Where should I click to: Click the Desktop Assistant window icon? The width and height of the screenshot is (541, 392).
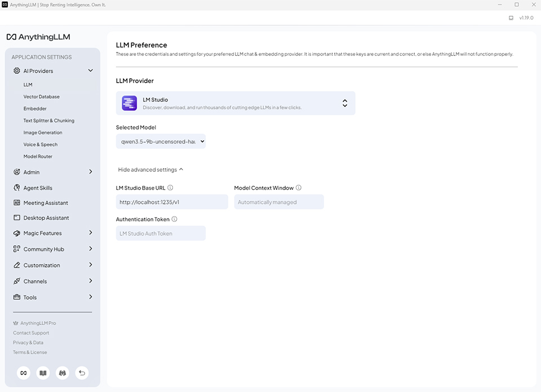(x=16, y=217)
